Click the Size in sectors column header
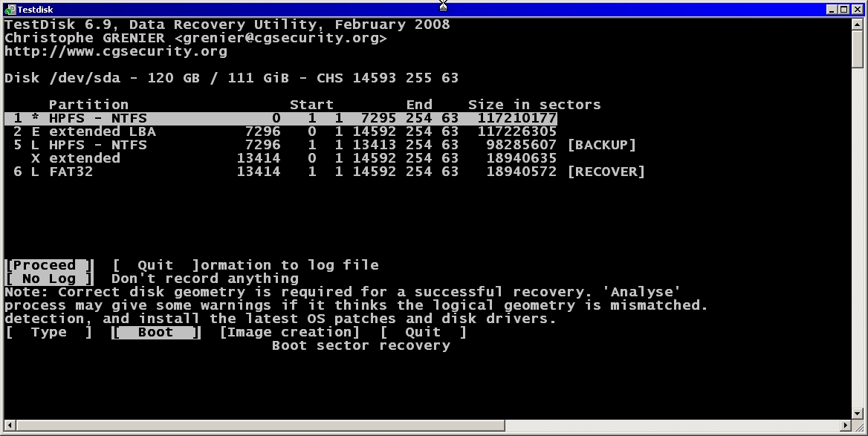Viewport: 868px width, 436px height. tap(534, 105)
